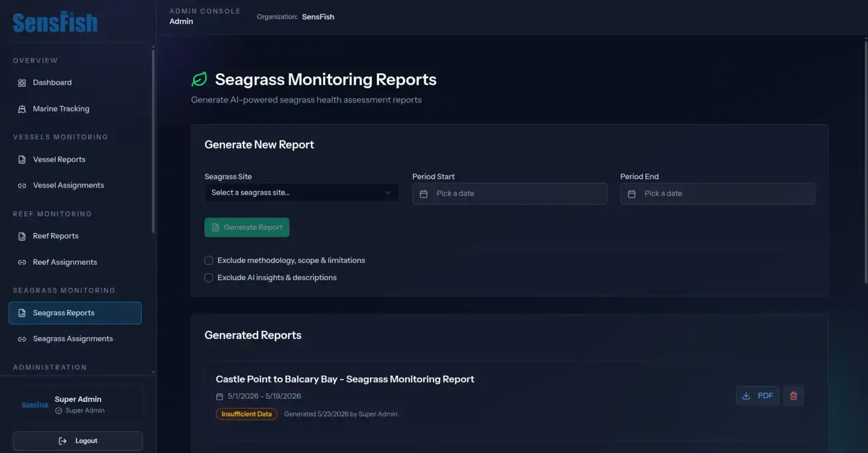Download PDF of Castle Point report
The image size is (868, 453).
pos(758,396)
